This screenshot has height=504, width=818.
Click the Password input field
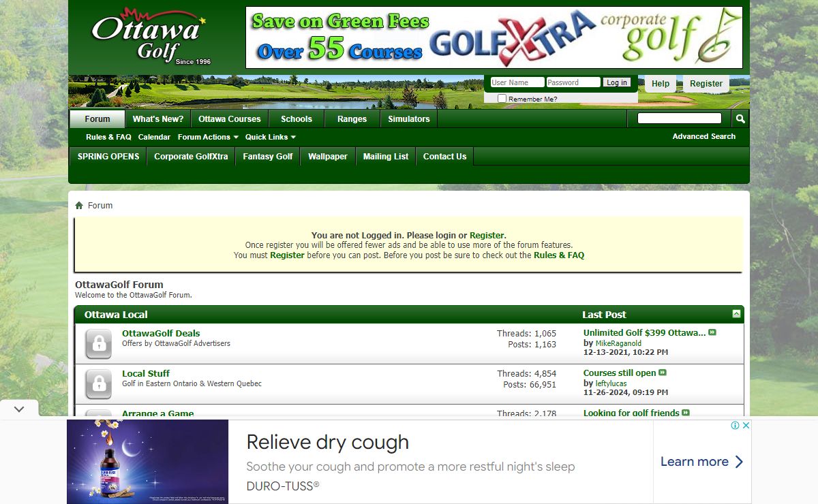click(x=573, y=82)
